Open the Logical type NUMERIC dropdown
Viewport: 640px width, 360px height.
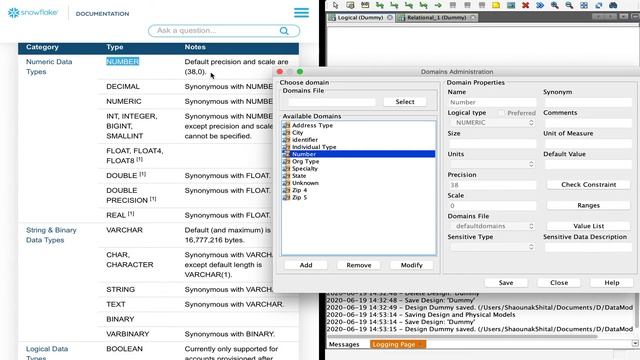click(x=492, y=122)
